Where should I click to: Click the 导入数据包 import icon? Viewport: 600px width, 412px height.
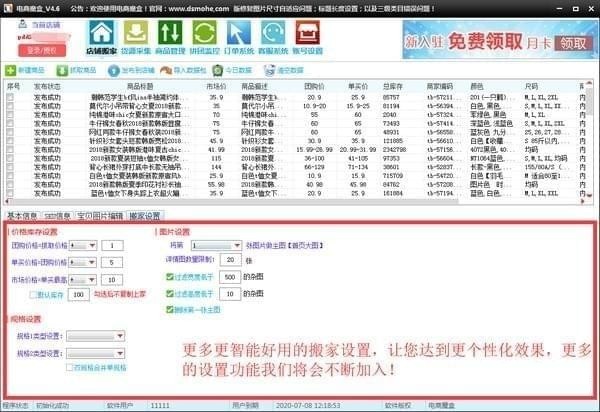pos(166,70)
